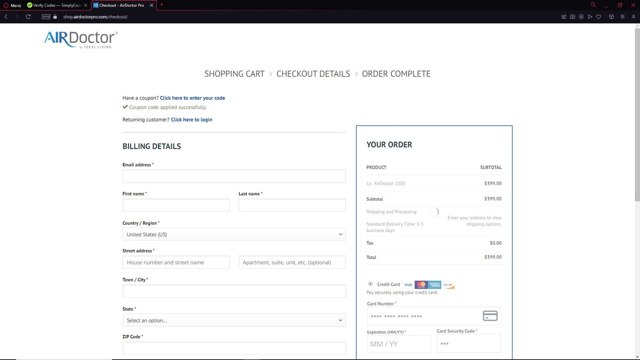Click the AirDoctor logo
Image resolution: width=640 pixels, height=360 pixels.
[x=81, y=40]
